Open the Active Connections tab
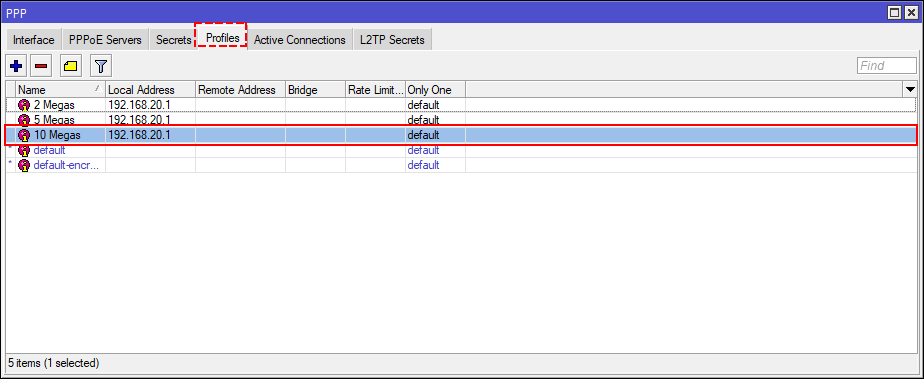This screenshot has width=924, height=379. (x=299, y=40)
